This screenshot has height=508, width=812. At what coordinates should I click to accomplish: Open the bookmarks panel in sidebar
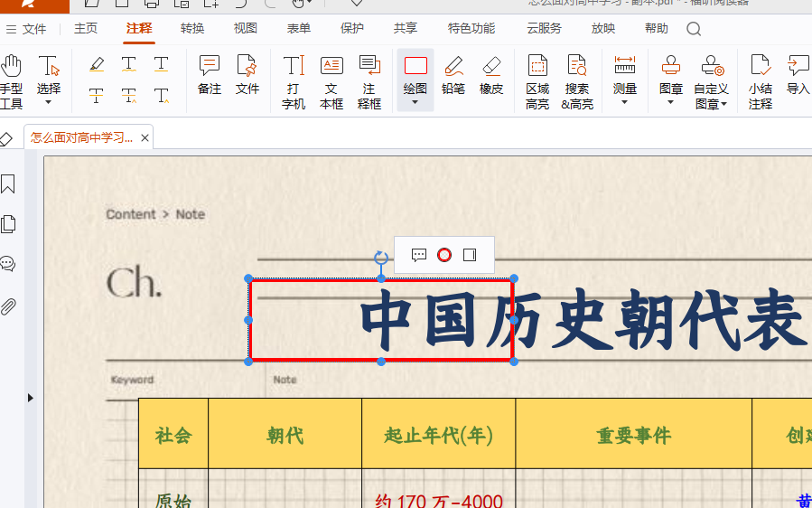tap(8, 184)
